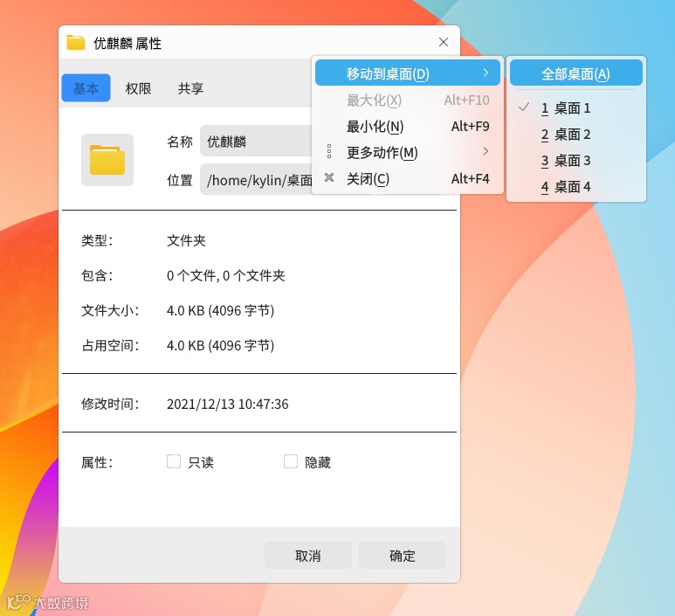This screenshot has height=616, width=675.
Task: Click the dotted icon beside 更多动作(M)
Action: pyautogui.click(x=329, y=151)
